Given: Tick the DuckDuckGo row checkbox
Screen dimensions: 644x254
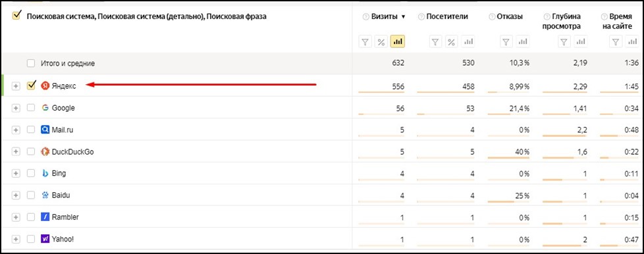Looking at the screenshot, I should [31, 151].
